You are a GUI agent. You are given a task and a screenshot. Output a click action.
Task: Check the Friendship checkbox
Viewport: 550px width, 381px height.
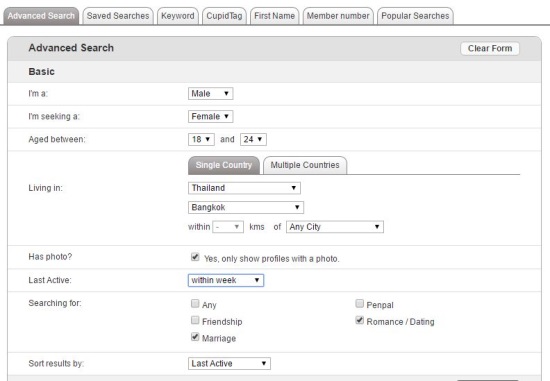pos(195,320)
